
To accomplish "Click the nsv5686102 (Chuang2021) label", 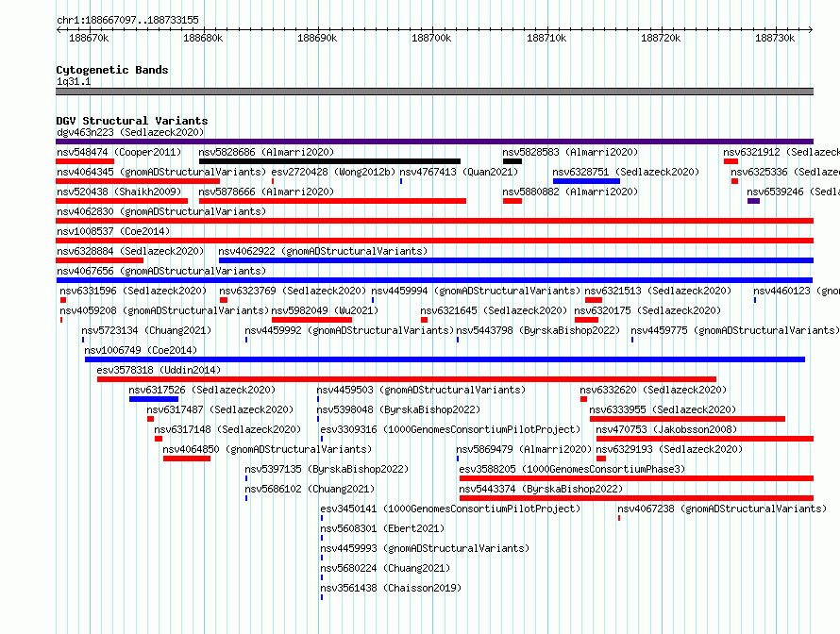I will point(310,489).
